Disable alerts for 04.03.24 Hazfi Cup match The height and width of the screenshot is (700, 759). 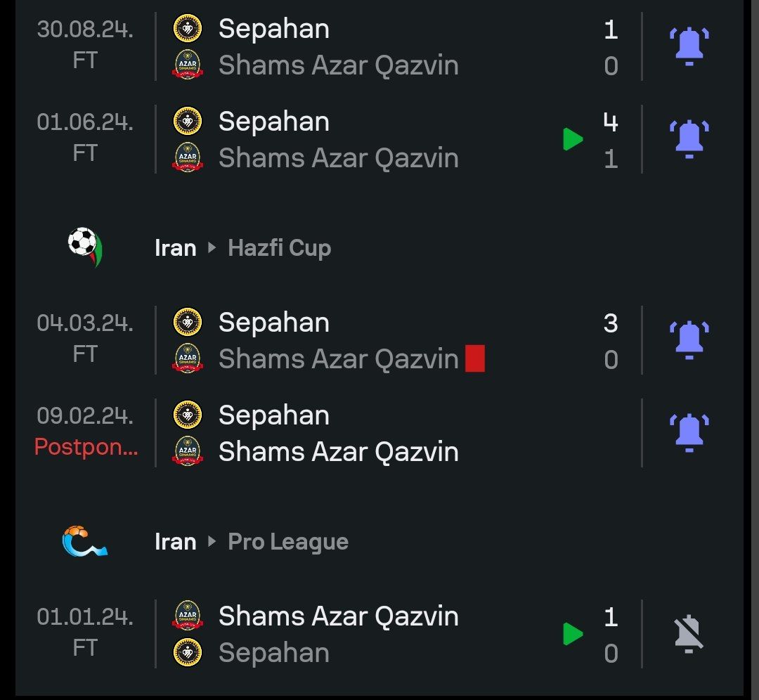(689, 339)
